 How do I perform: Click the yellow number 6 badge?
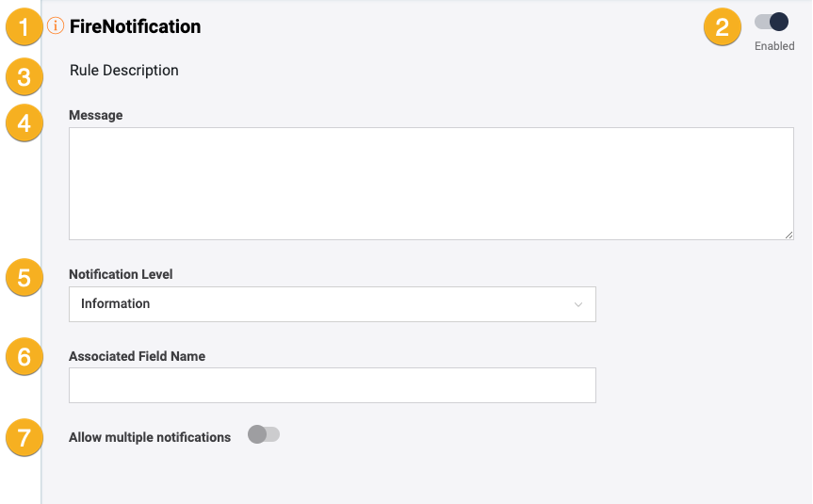24,357
